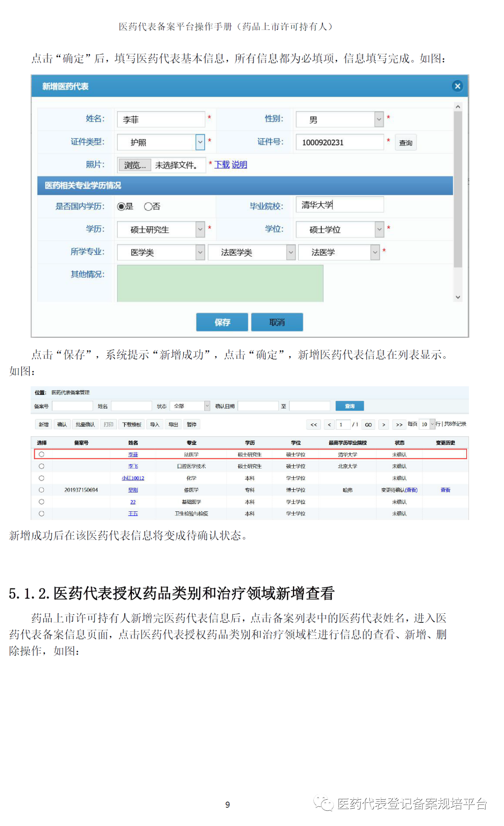
Task: Select 是 radio for 是否国内学历
Action: (121, 206)
